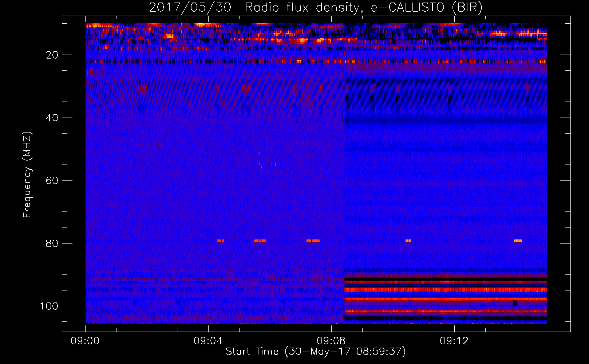The image size is (589, 364).
Task: Click the small black square near 100 MHz
Action: (x=515, y=303)
